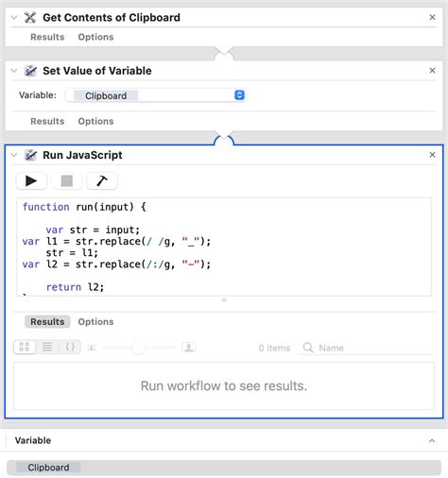Viewport: 448px width, 478px height.
Task: Show Results for Get Contents of Clipboard
Action: click(x=47, y=37)
